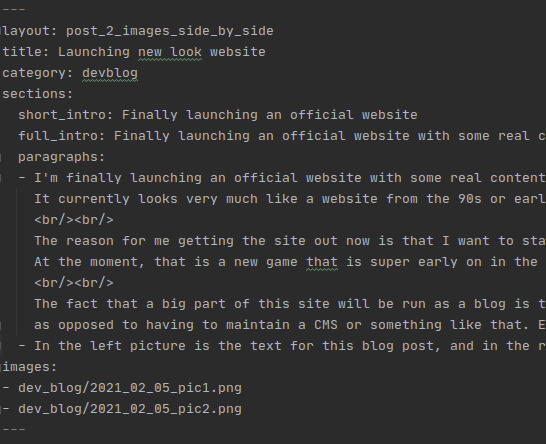Collapse the fold marker beside paragraphs key

click(1, 157)
